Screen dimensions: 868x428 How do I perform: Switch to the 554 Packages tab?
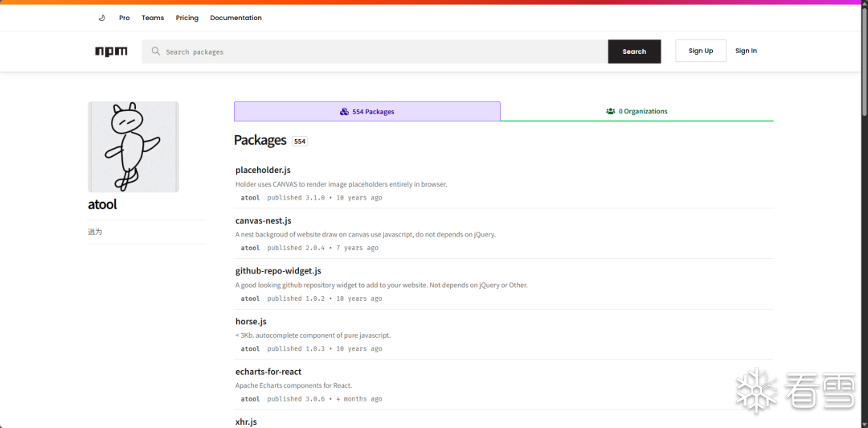tap(367, 111)
